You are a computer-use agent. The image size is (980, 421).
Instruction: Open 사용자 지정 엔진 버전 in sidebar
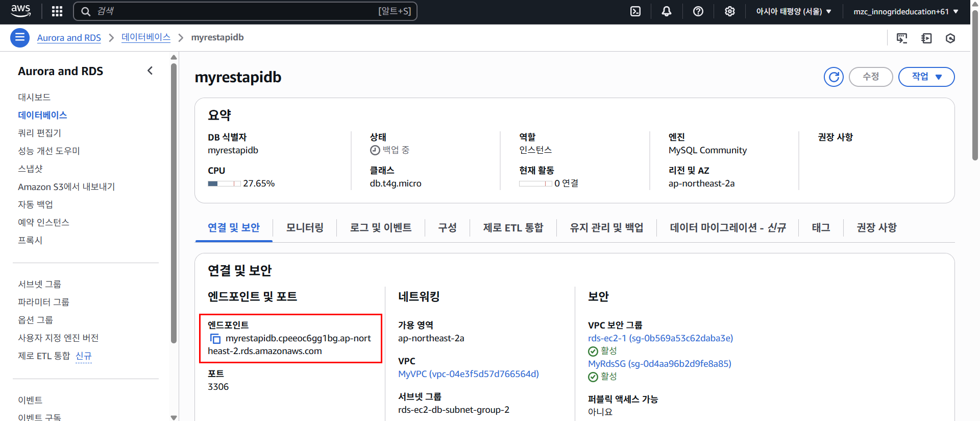tap(58, 338)
